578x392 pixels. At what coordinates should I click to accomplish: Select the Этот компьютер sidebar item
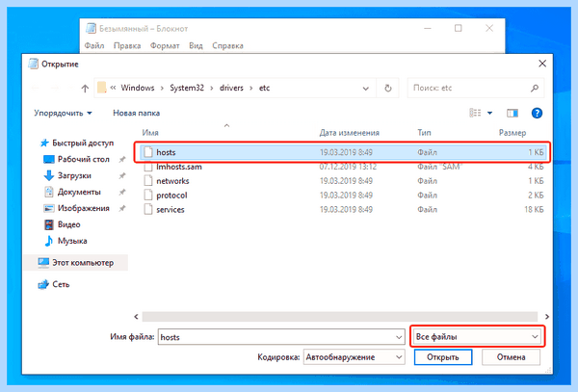point(76,263)
